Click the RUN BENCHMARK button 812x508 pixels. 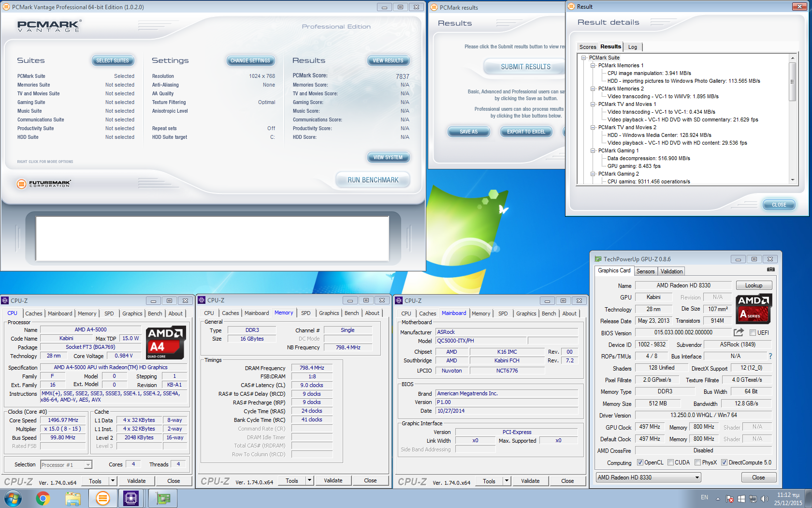pyautogui.click(x=373, y=180)
